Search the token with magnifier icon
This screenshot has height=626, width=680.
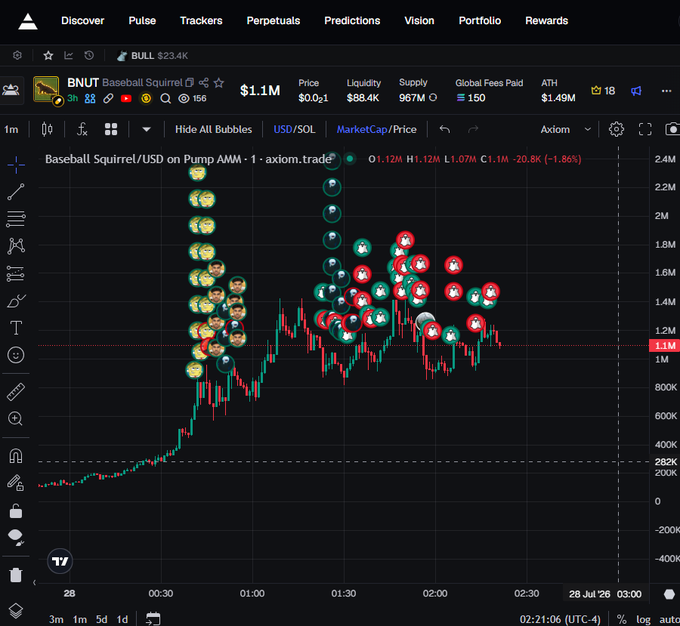pos(165,99)
